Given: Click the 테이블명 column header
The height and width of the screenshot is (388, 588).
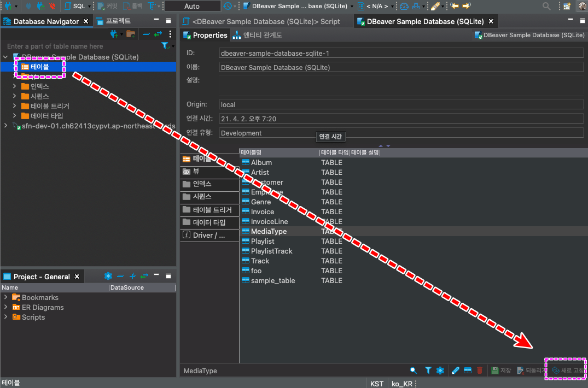Looking at the screenshot, I should point(279,152).
